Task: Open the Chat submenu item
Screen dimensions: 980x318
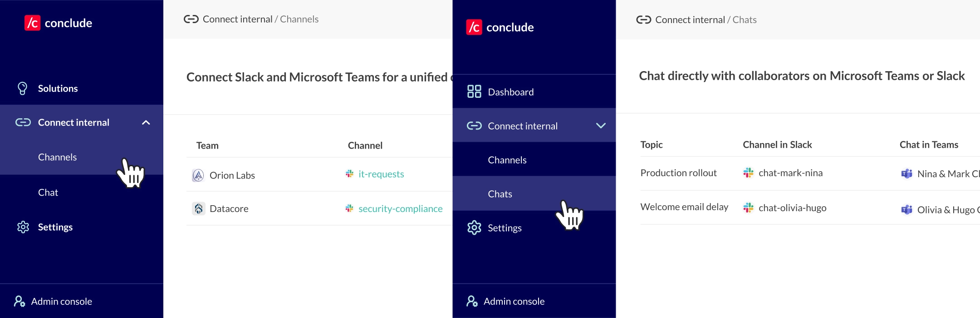Action: click(48, 193)
